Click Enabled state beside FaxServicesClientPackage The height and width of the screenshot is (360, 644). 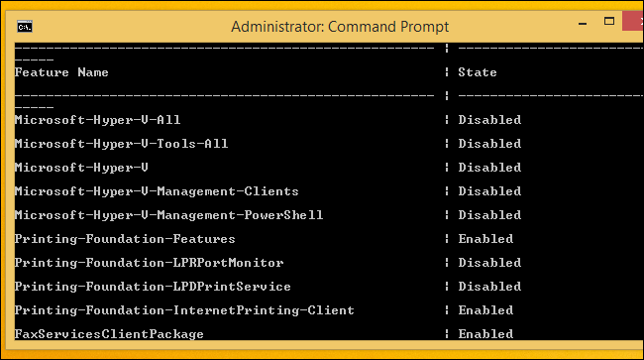click(x=485, y=334)
